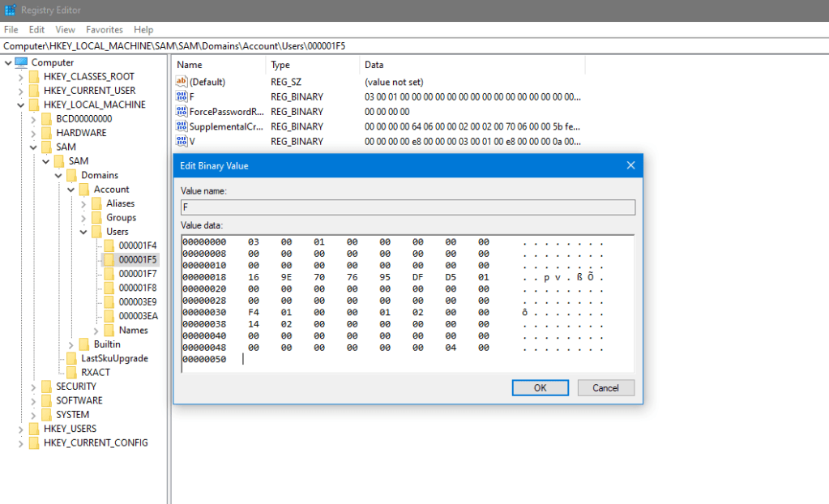The height and width of the screenshot is (504, 829).
Task: Expand the HKEY_CLASSES_ROOT tree node
Action: [x=21, y=76]
